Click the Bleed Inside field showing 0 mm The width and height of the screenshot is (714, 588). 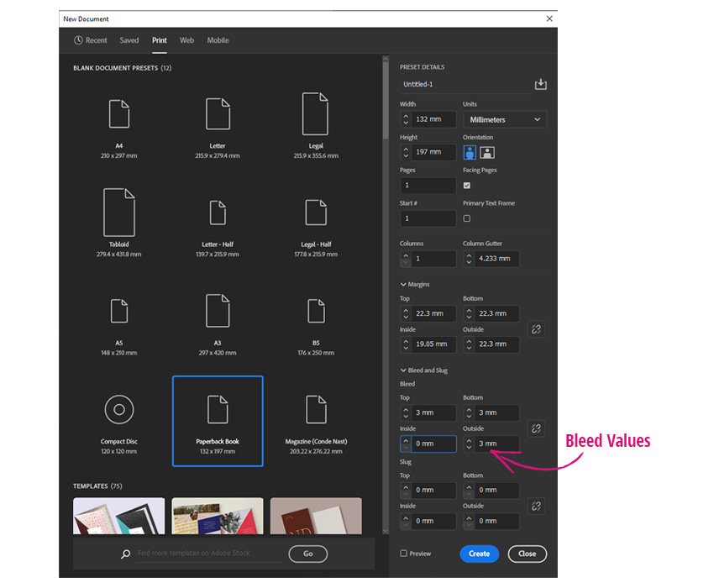[x=434, y=444]
